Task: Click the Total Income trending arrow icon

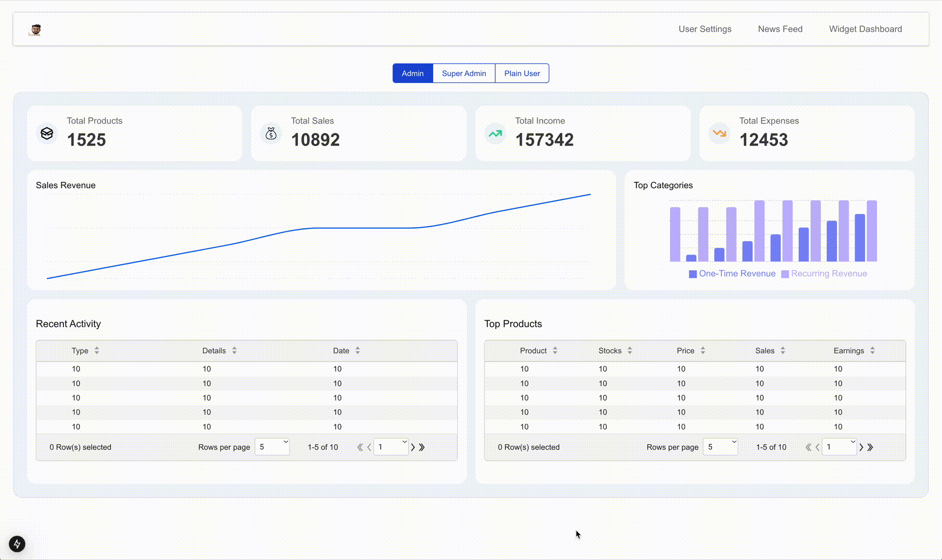Action: pos(495,133)
